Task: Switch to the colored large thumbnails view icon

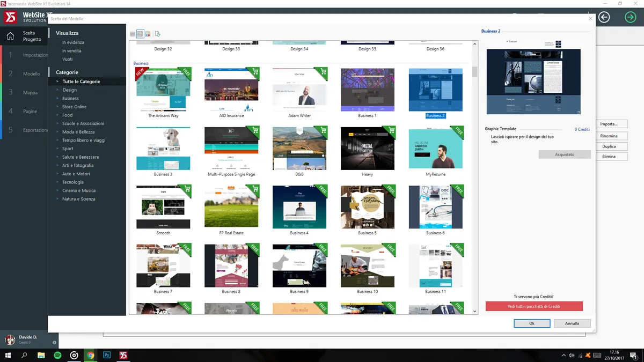Action: (x=148, y=34)
